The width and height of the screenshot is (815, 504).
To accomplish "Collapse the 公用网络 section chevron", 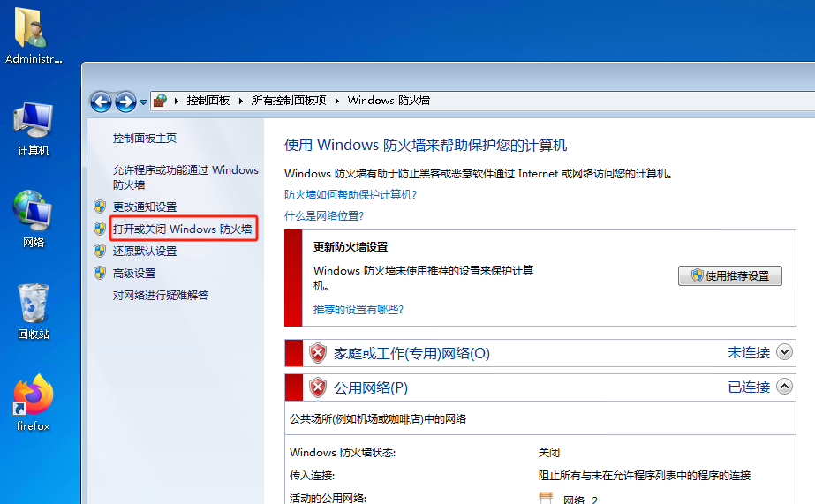I will pos(785,387).
